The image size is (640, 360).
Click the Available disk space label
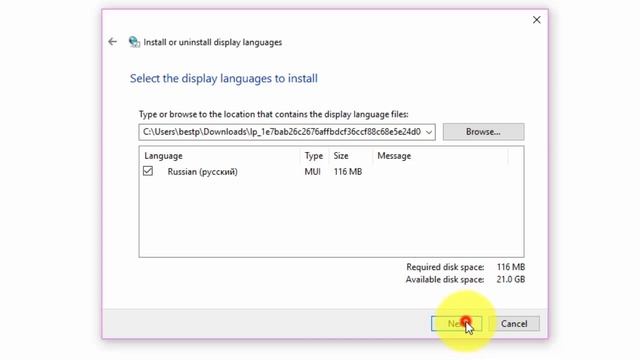click(x=444, y=280)
